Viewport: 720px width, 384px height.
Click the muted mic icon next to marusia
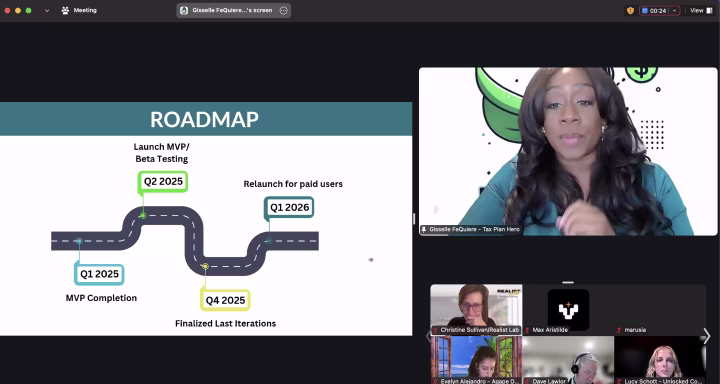[619, 330]
